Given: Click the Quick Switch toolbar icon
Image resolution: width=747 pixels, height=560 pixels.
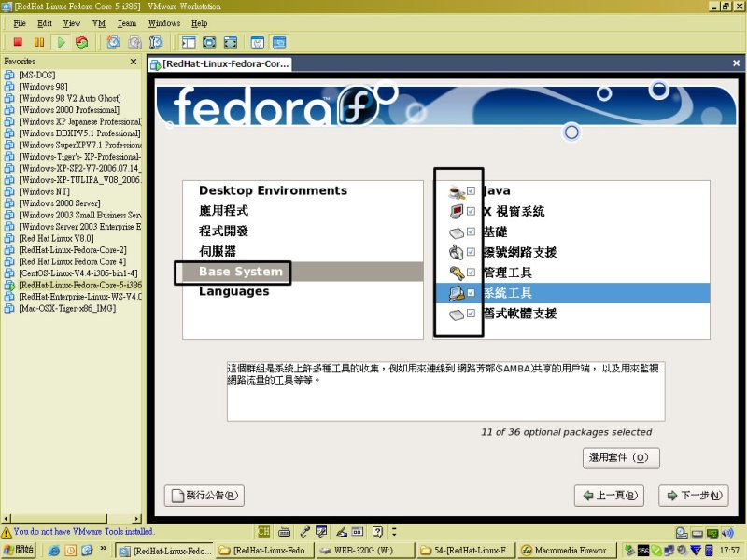Looking at the screenshot, I should tap(231, 42).
